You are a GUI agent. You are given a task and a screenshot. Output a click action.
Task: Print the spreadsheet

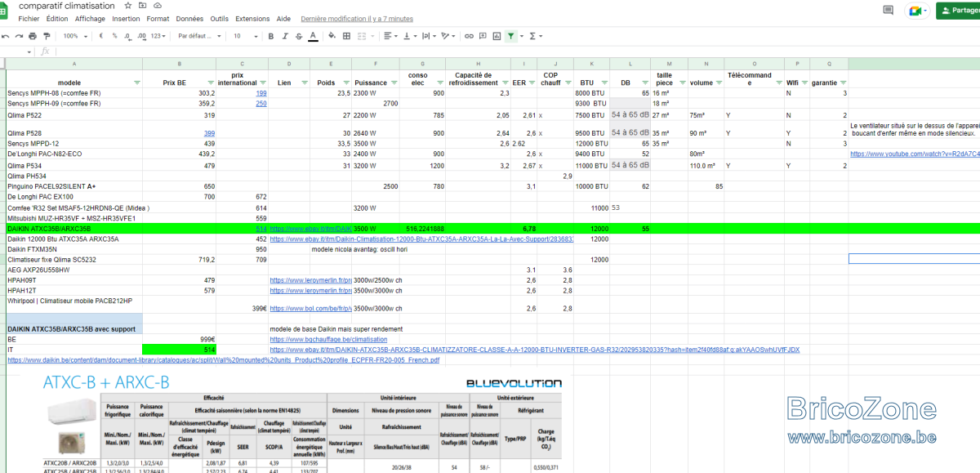click(33, 36)
